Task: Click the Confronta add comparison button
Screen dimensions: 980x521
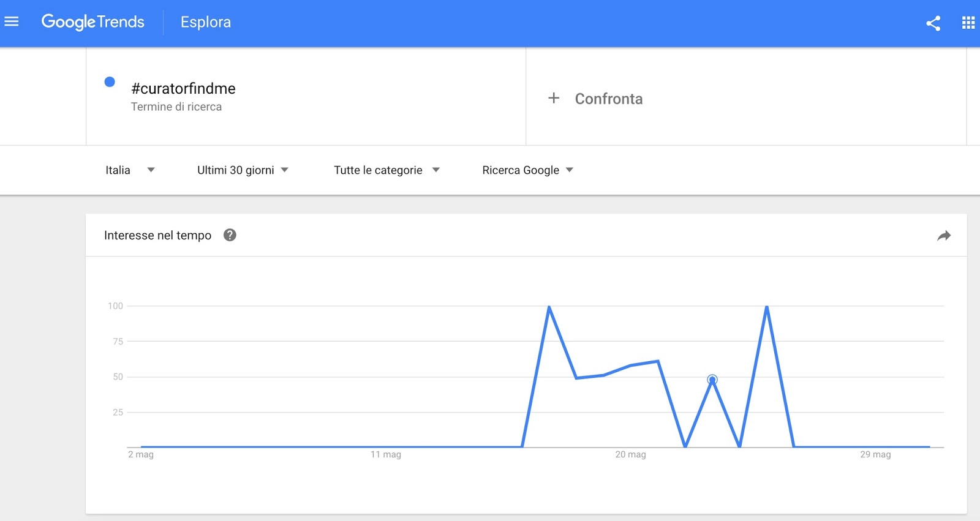Action: (608, 99)
